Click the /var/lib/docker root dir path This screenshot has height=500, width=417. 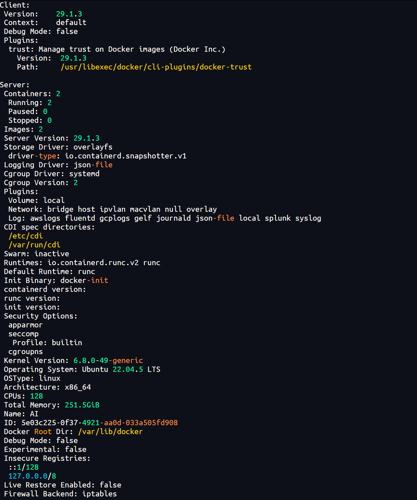110,432
